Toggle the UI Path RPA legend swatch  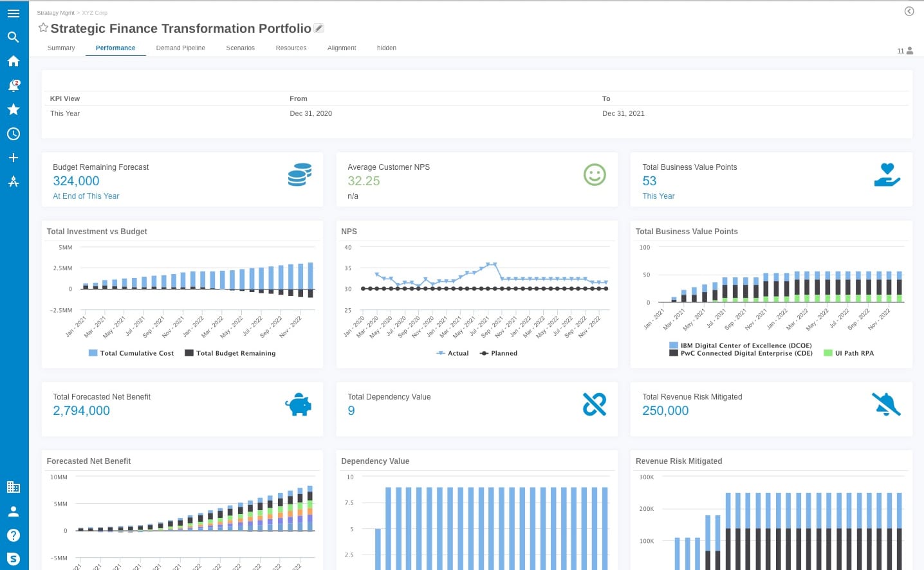(828, 353)
